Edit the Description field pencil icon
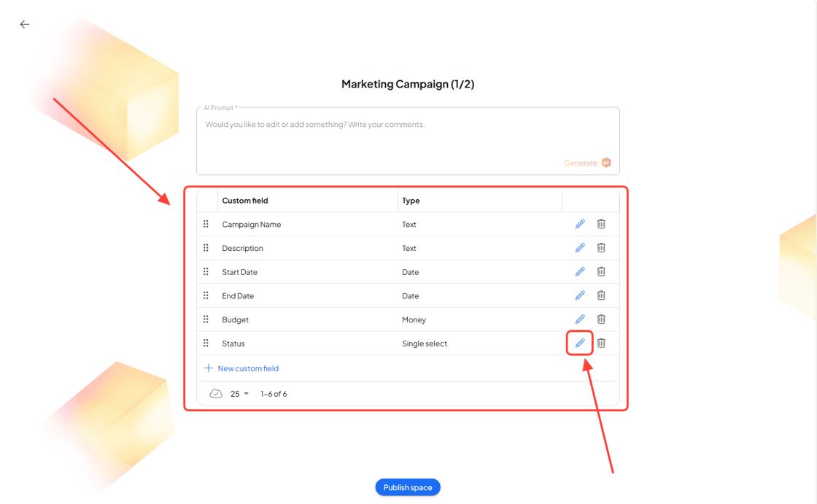817x504 pixels. coord(580,248)
